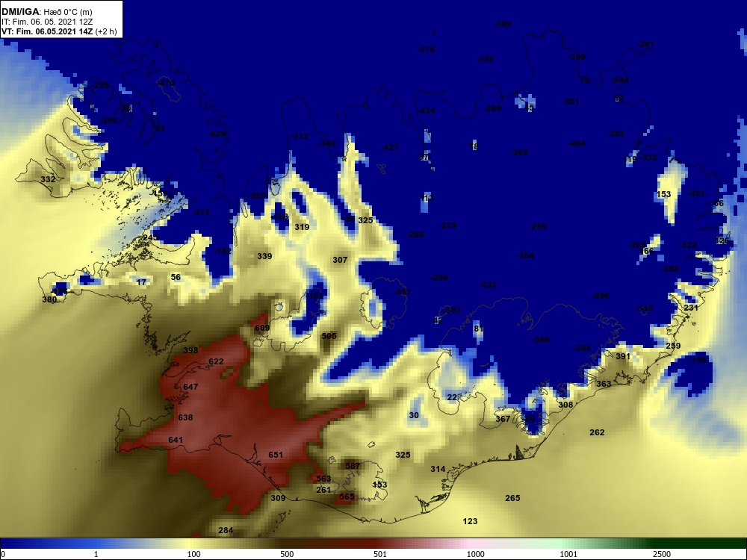Click the map value 638

click(185, 417)
